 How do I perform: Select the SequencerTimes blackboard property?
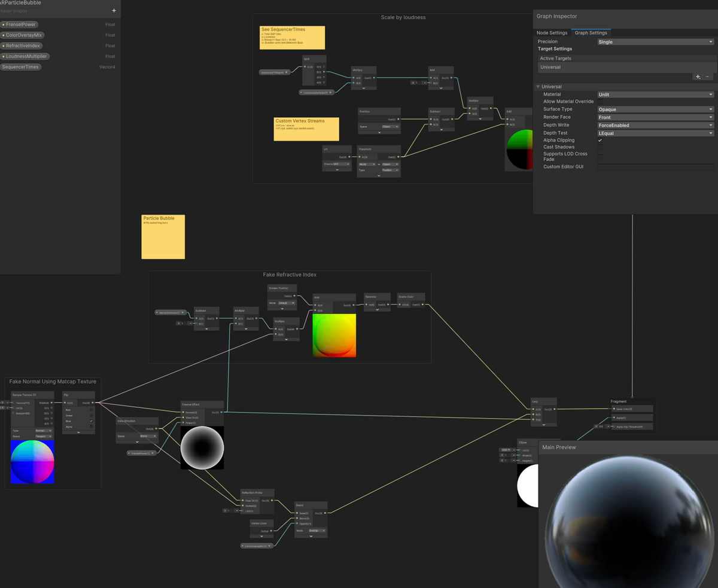pyautogui.click(x=20, y=67)
